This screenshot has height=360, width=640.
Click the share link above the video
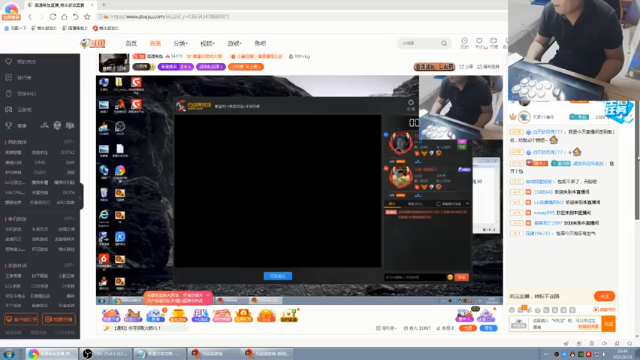coord(466,67)
